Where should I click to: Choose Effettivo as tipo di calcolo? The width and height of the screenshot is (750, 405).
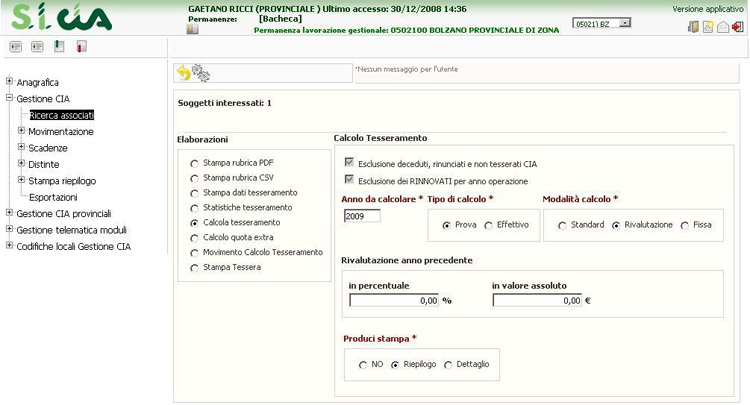coord(488,225)
